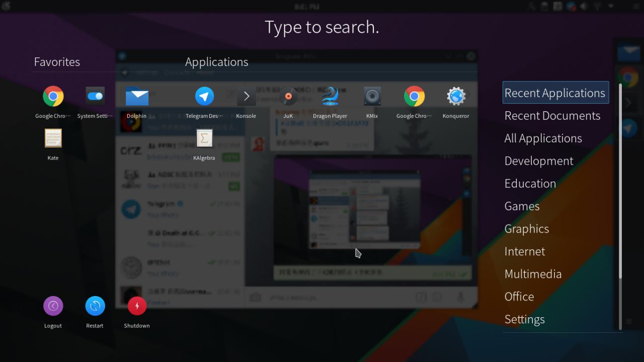Open the JuK music player
The image size is (644, 362).
pyautogui.click(x=288, y=96)
